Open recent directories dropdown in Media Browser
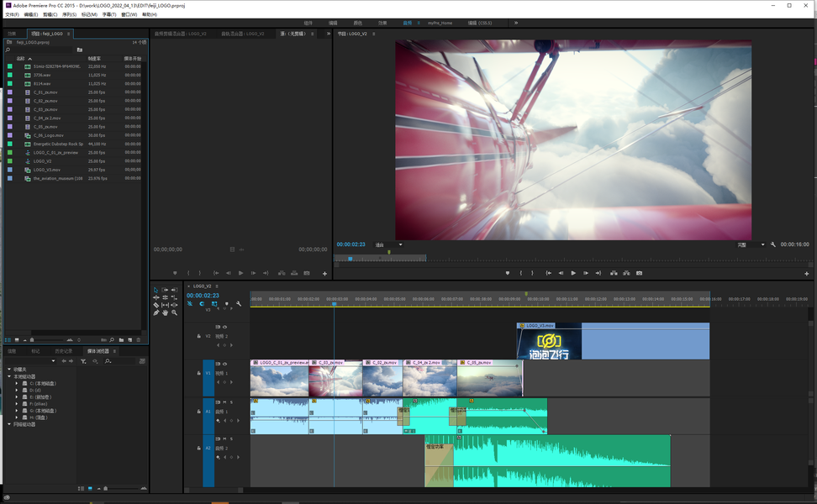Screen dimensions: 817x504 pos(53,361)
